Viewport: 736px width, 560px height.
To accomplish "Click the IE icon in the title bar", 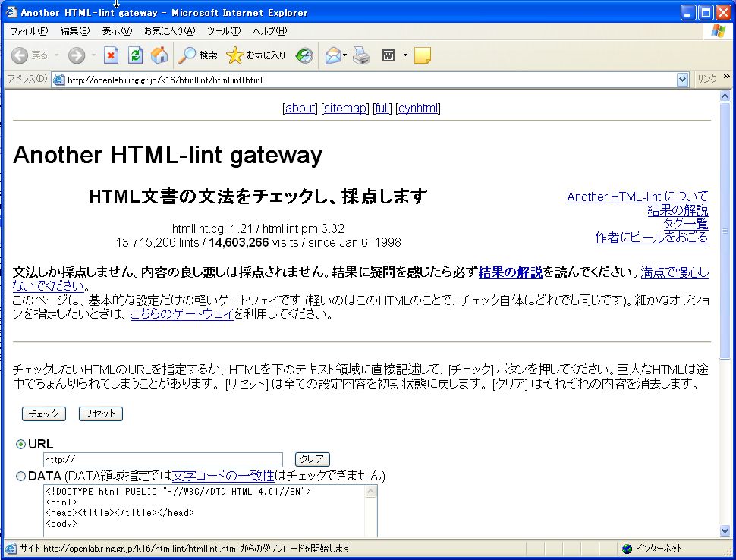I will [x=11, y=12].
